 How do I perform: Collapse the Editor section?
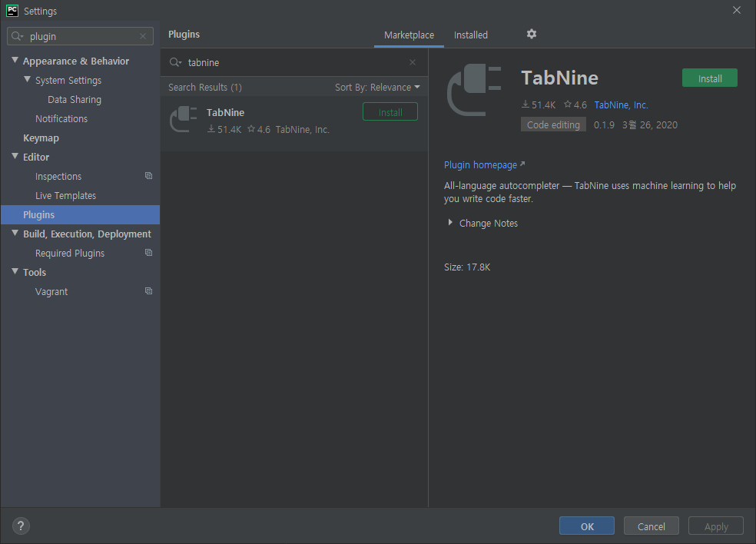[15, 156]
